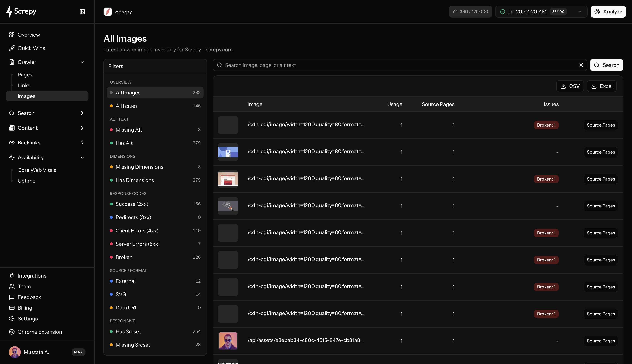Click the Availability pulse icon
Viewport: 632px width, 364px height.
point(12,157)
